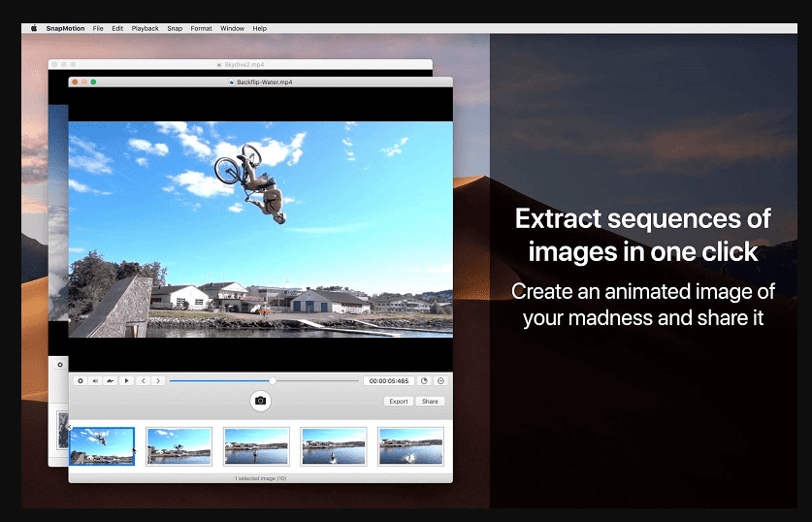Click the circular minus icon button

(440, 380)
